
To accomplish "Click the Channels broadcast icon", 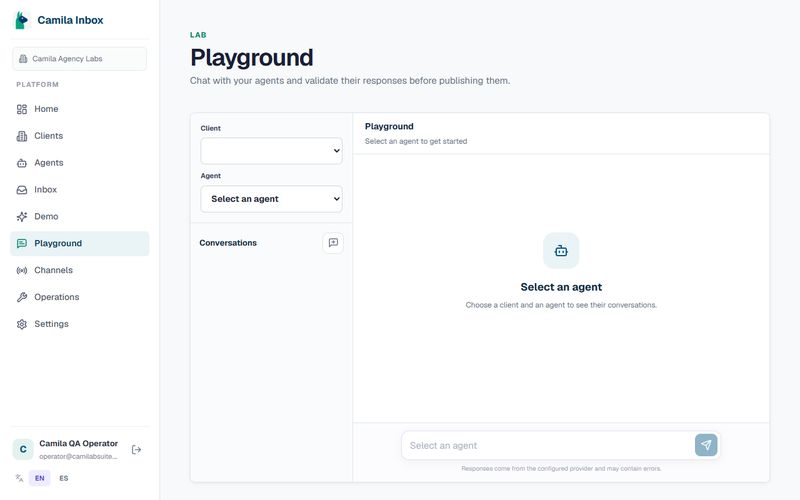I will (22, 270).
